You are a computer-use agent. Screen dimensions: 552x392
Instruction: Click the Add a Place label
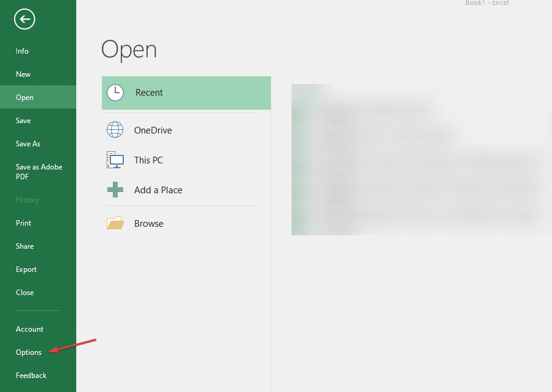pyautogui.click(x=158, y=190)
